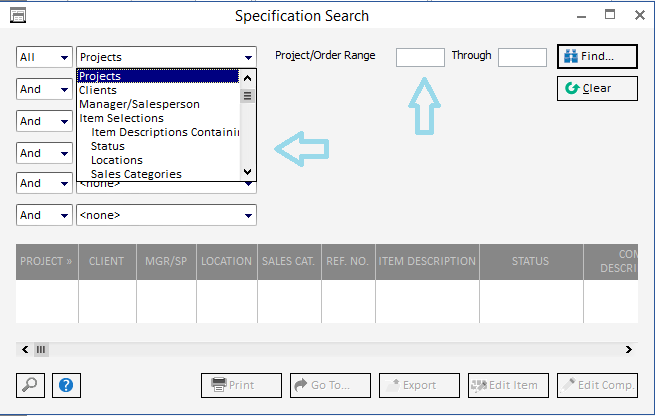This screenshot has height=416, width=655.
Task: Click the Edit Comp. button
Action: pyautogui.click(x=597, y=385)
